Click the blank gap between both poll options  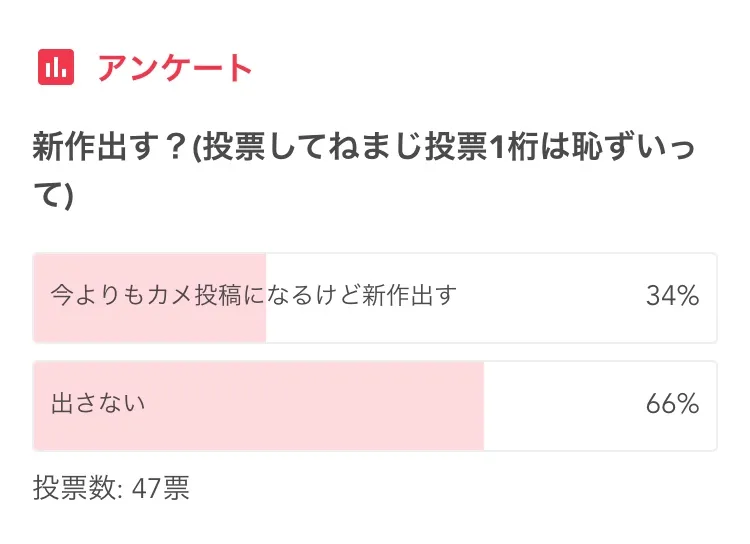click(x=375, y=352)
